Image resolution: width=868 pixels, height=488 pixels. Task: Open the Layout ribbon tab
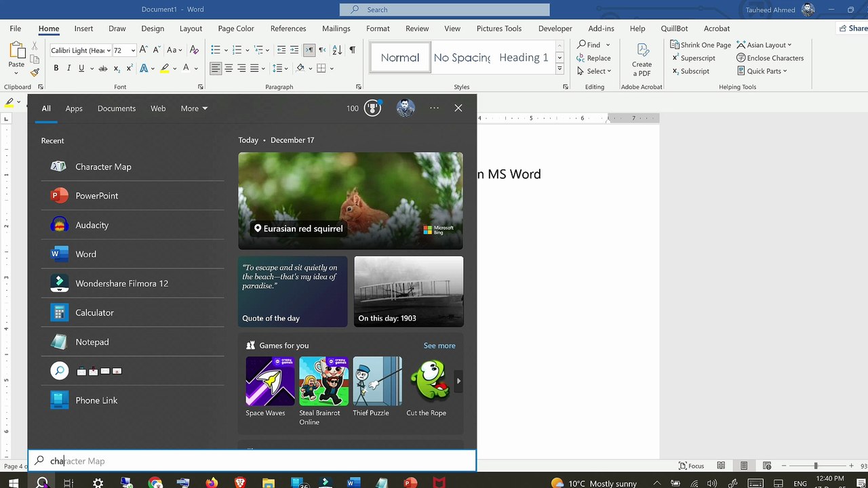pos(191,28)
